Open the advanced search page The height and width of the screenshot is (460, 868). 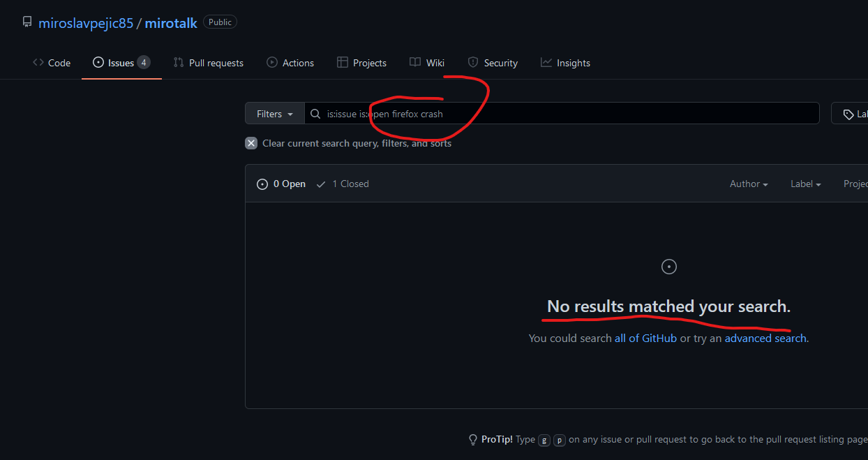click(765, 338)
